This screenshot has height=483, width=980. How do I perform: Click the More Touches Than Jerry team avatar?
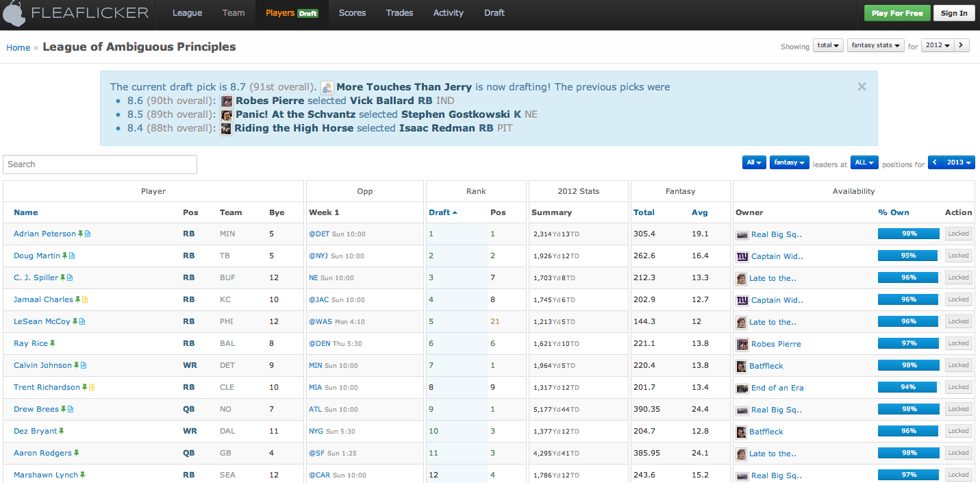coord(327,87)
